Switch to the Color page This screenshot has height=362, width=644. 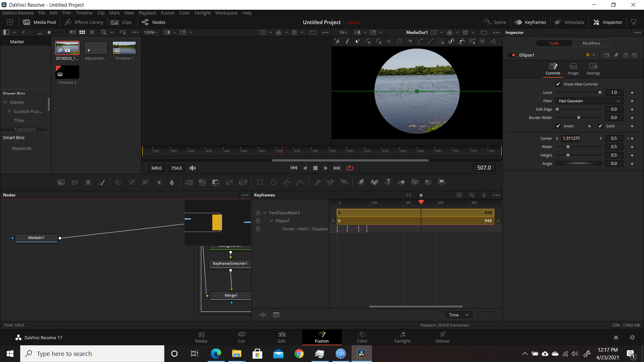(362, 337)
